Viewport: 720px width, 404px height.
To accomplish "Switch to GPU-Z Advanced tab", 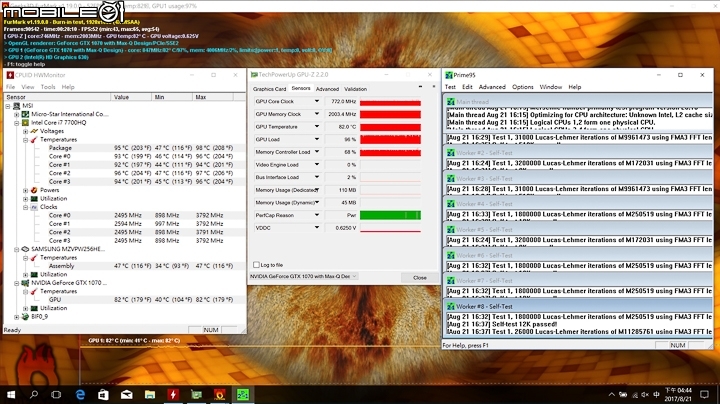I will click(x=327, y=89).
